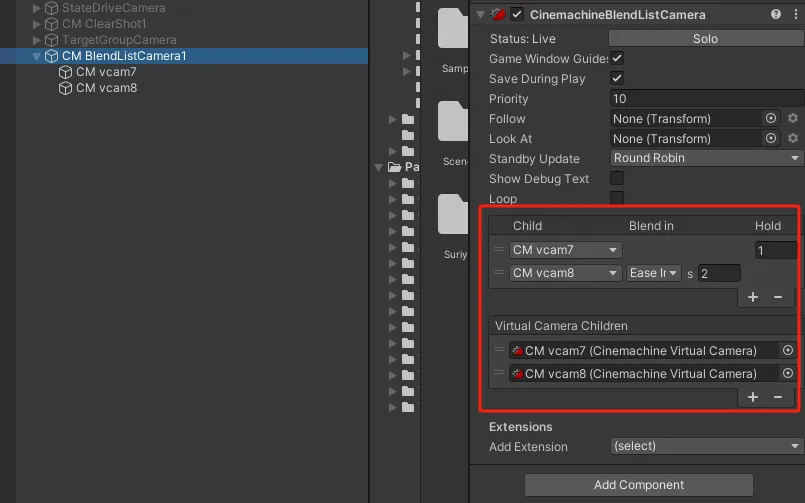Select CM ClearShot1 in the Hierarchy
805x503 pixels.
[104, 24]
